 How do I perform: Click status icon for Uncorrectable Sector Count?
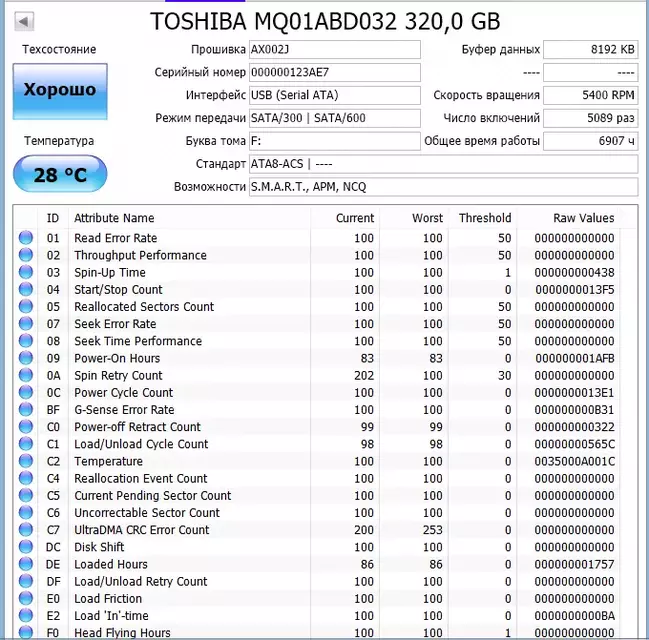tap(26, 513)
